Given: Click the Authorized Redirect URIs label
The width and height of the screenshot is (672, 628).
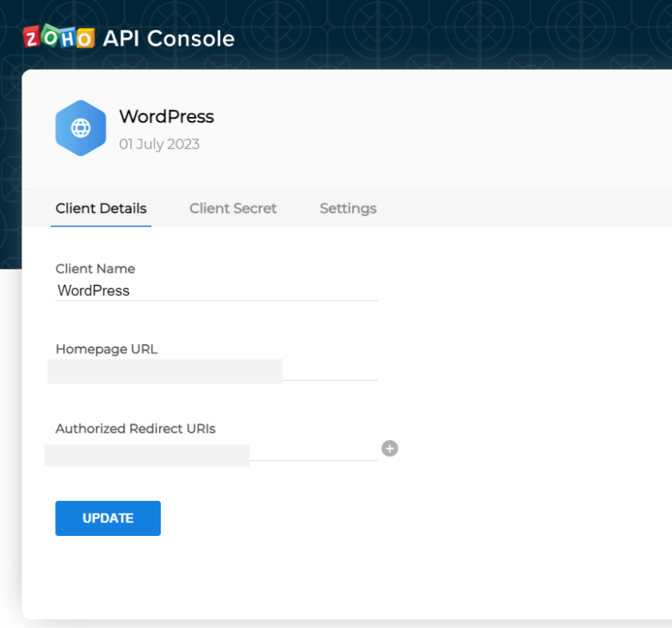Looking at the screenshot, I should pos(135,429).
